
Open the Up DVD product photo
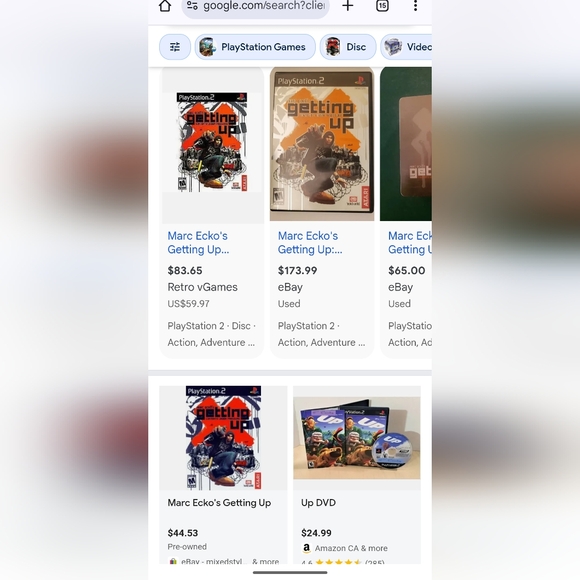pyautogui.click(x=357, y=438)
